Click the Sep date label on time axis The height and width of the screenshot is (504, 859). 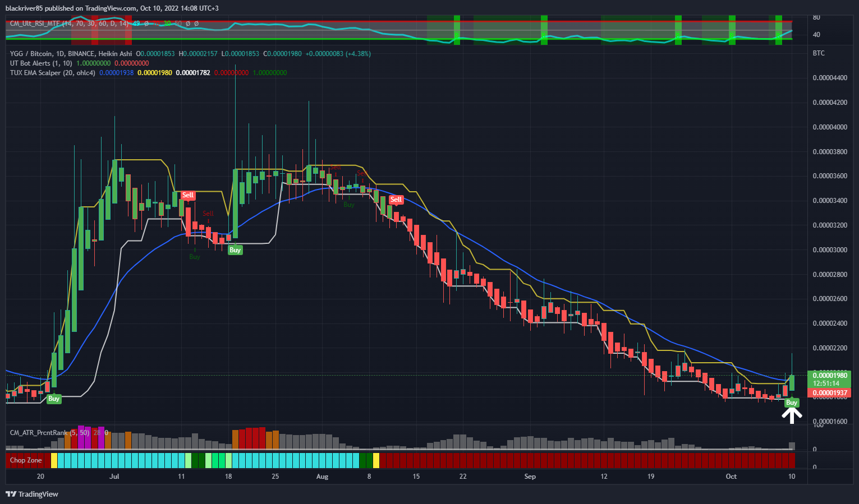click(530, 477)
